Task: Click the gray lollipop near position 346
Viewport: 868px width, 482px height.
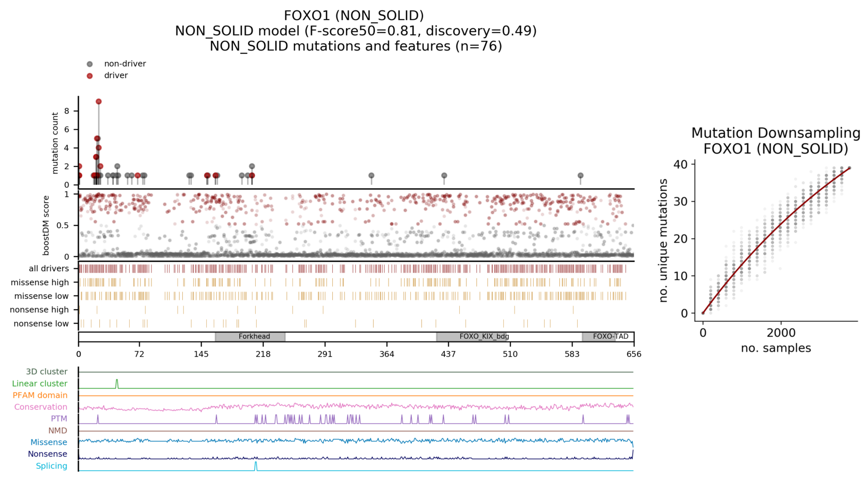Action: [x=372, y=176]
